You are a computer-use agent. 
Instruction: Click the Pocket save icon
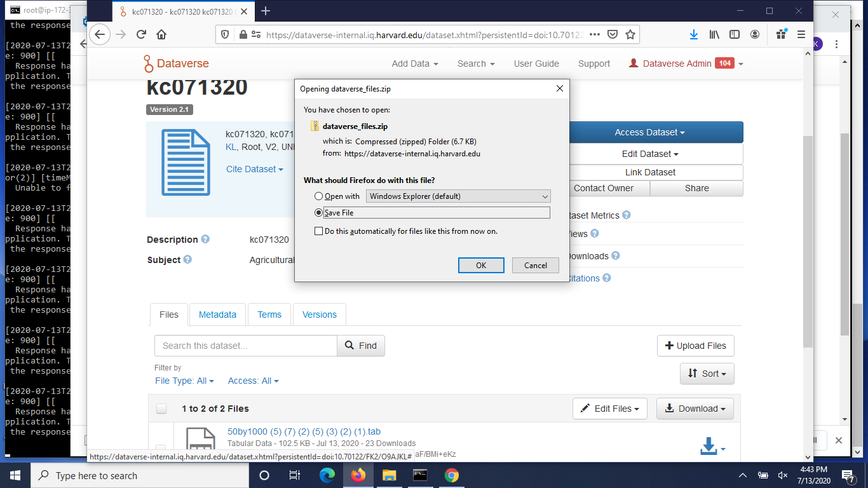[x=613, y=35]
